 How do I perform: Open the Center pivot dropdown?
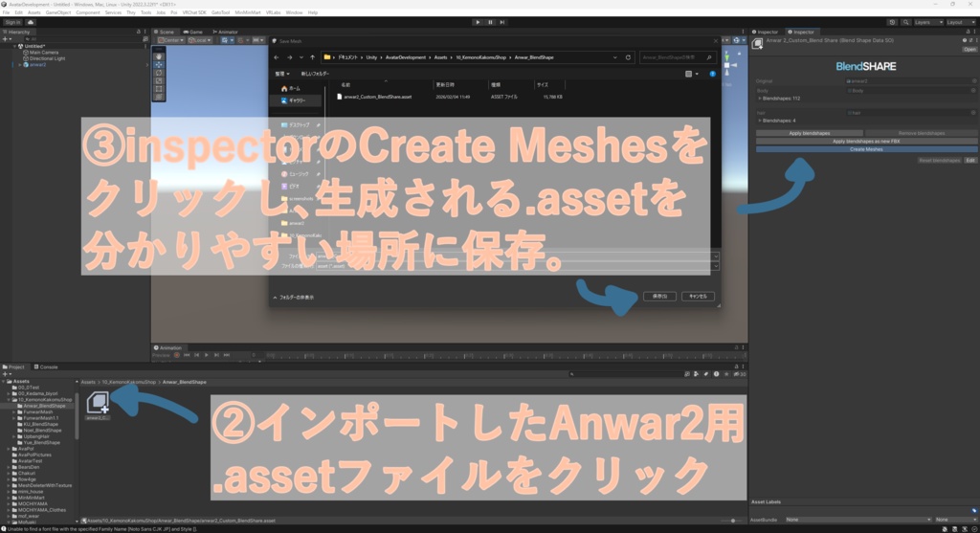[170, 40]
